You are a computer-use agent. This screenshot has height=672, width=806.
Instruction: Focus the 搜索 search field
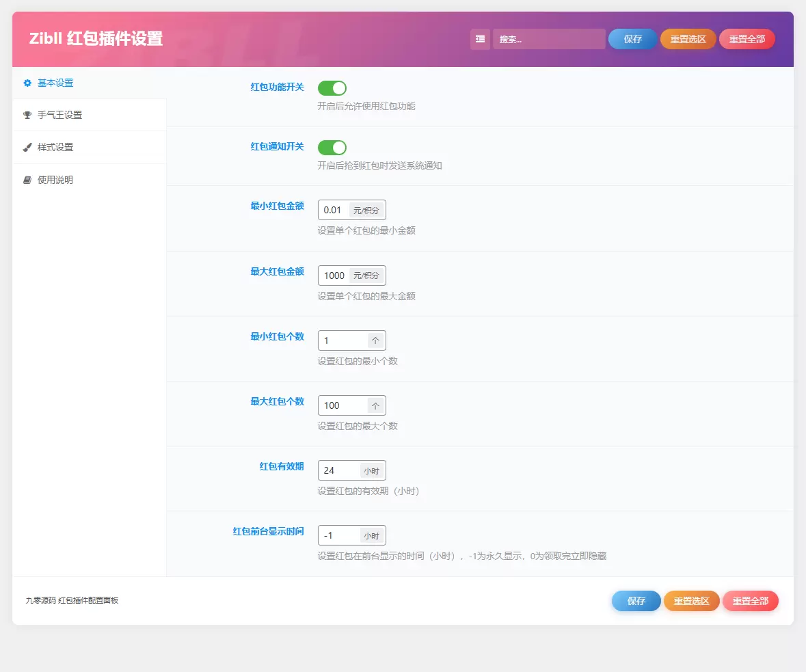coord(549,39)
